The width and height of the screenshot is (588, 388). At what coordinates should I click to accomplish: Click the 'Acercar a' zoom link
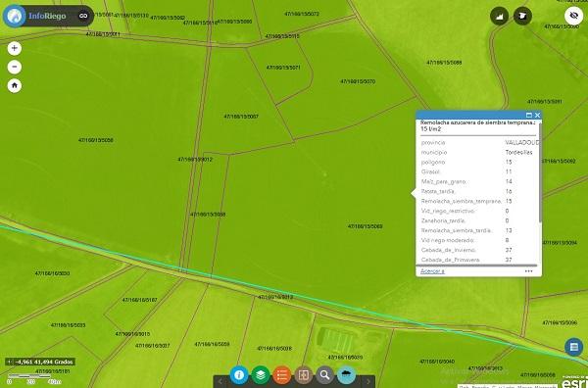point(432,271)
